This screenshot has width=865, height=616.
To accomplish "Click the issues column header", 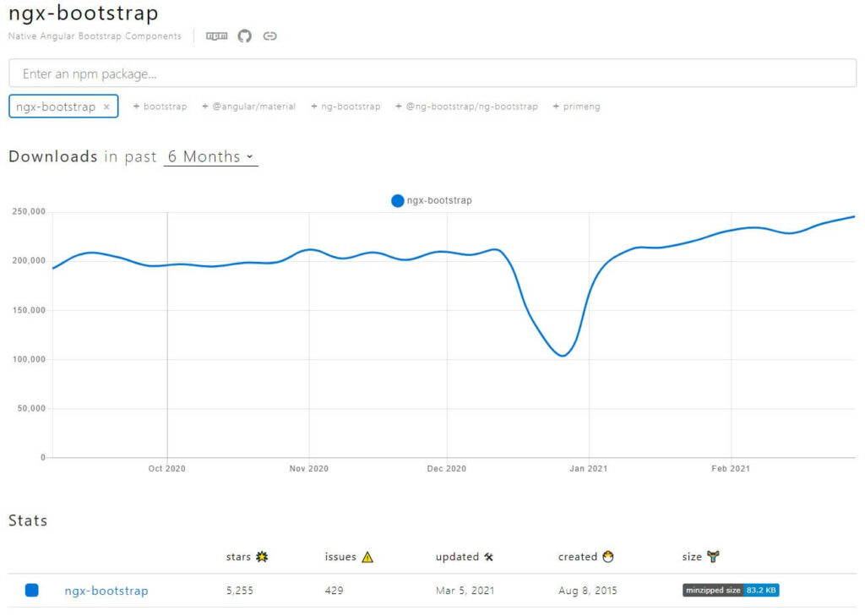I will pyautogui.click(x=340, y=557).
